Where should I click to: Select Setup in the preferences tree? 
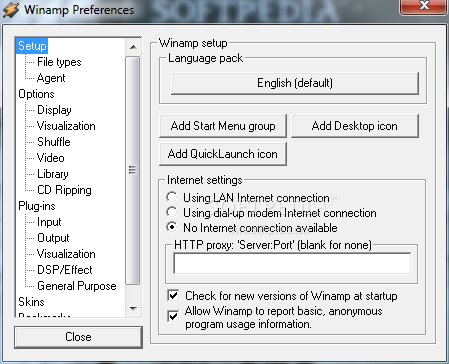coord(32,46)
